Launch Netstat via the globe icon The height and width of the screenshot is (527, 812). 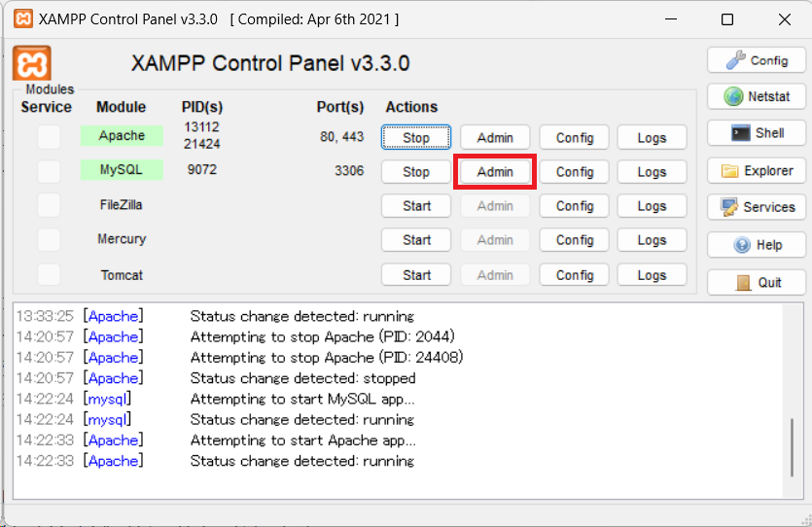(x=756, y=96)
